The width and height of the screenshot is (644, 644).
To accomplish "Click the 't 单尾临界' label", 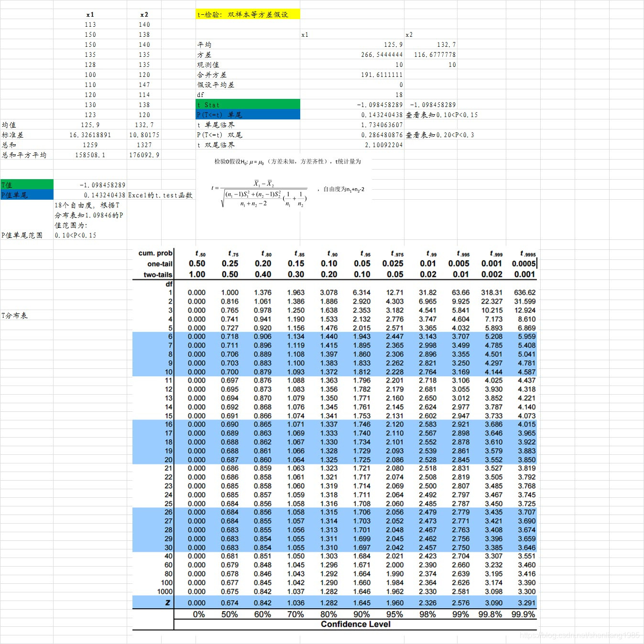I will pyautogui.click(x=216, y=125).
